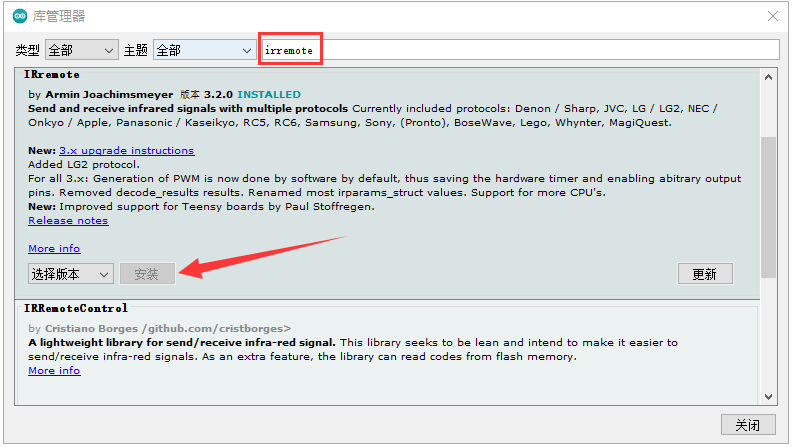Click the search field containing irremote
This screenshot has width=792, height=447.
tap(520, 50)
